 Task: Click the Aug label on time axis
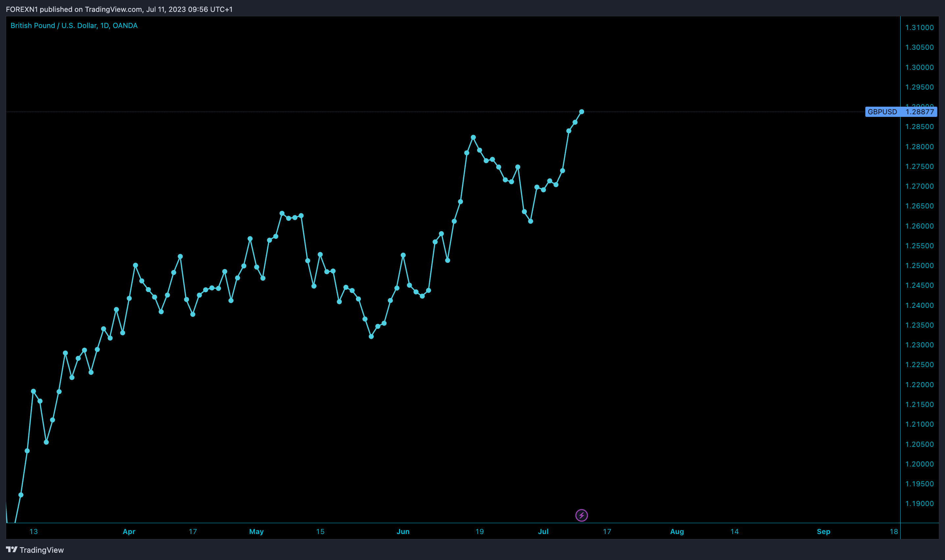(677, 531)
